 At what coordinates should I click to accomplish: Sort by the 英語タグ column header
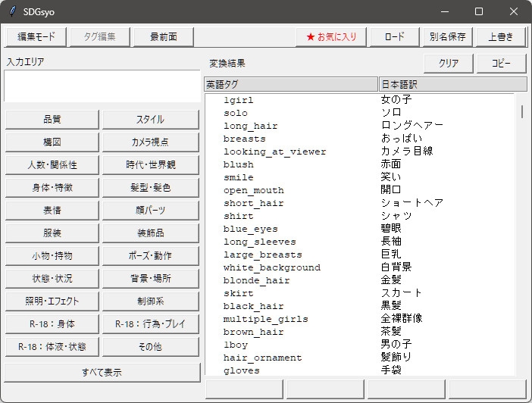(291, 84)
